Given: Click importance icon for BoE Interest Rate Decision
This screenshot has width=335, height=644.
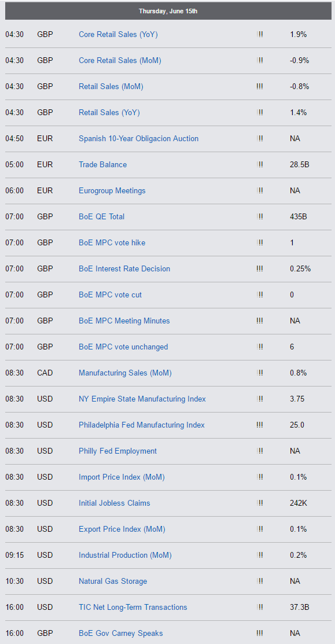Looking at the screenshot, I should [x=260, y=268].
